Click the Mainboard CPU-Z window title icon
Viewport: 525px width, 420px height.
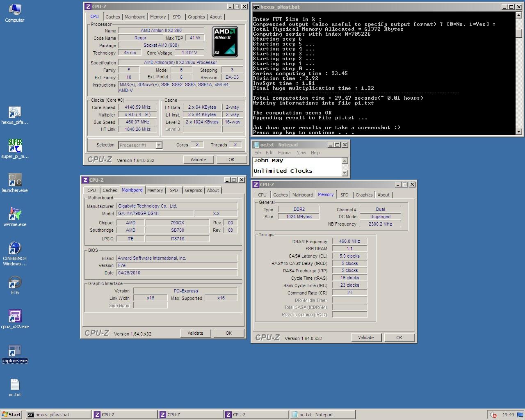coord(85,180)
